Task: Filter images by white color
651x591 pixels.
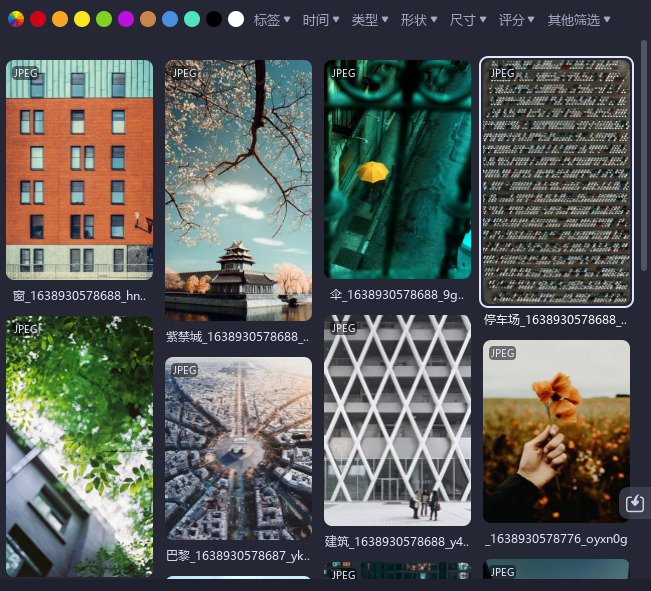Action: point(236,19)
